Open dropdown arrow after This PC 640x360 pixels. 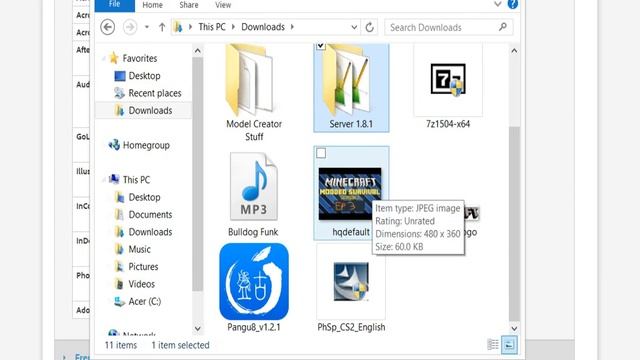233,27
